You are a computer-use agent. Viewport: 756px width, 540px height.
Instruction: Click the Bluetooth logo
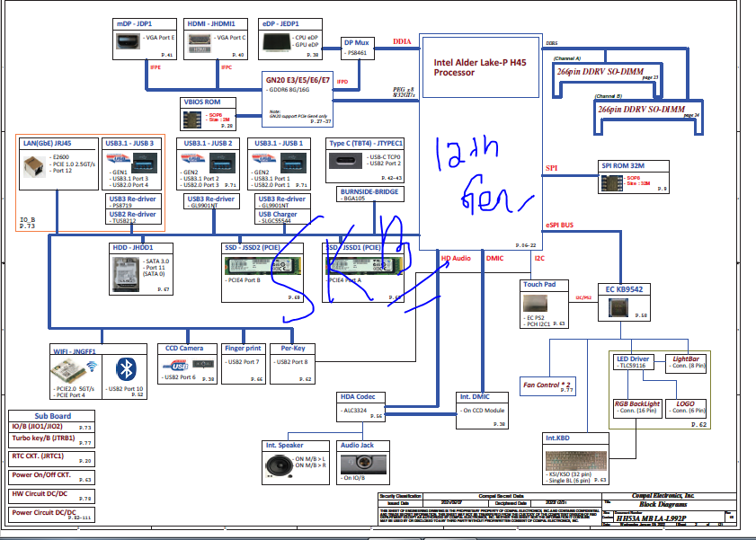127,369
